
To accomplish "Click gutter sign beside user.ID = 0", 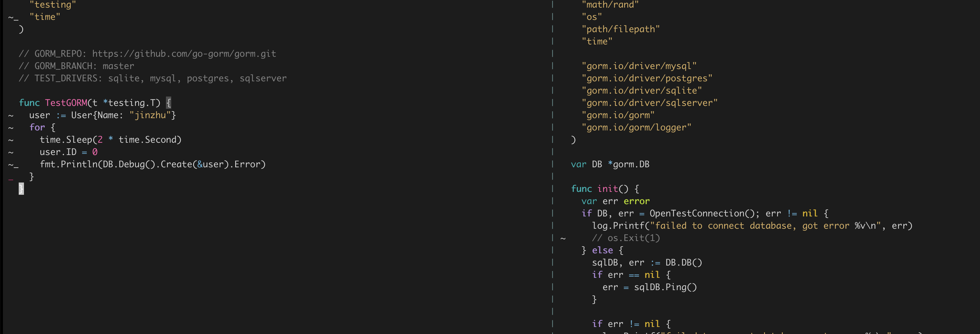I will point(11,152).
